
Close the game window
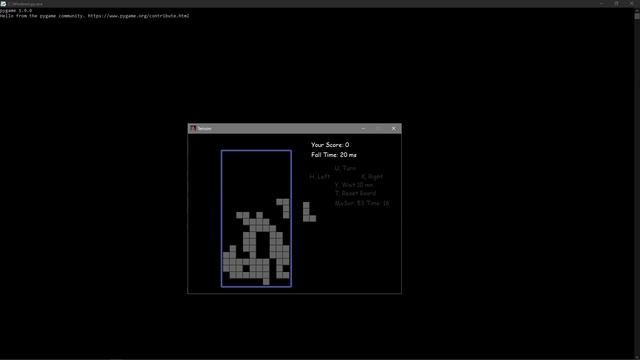coord(394,129)
